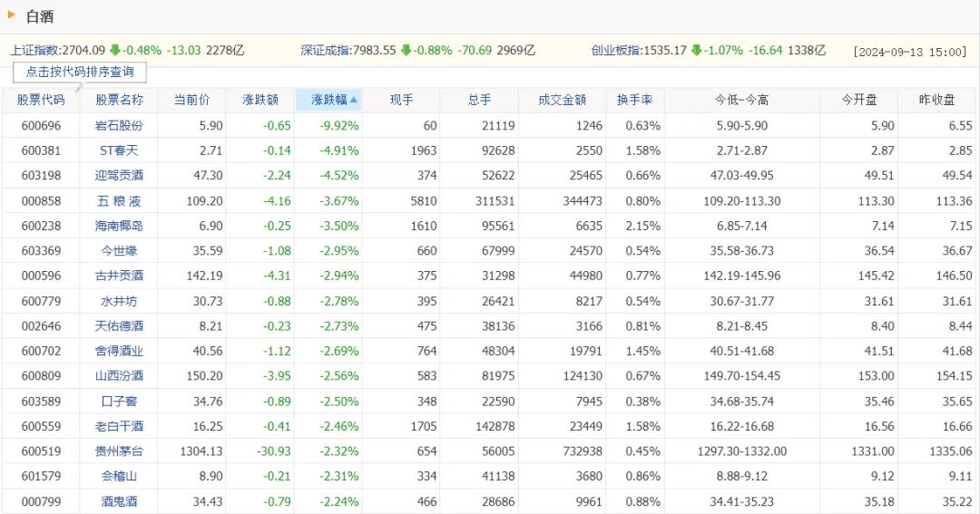This screenshot has width=980, height=514.
Task: Open stock 山西汾酒 link
Action: 119,376
